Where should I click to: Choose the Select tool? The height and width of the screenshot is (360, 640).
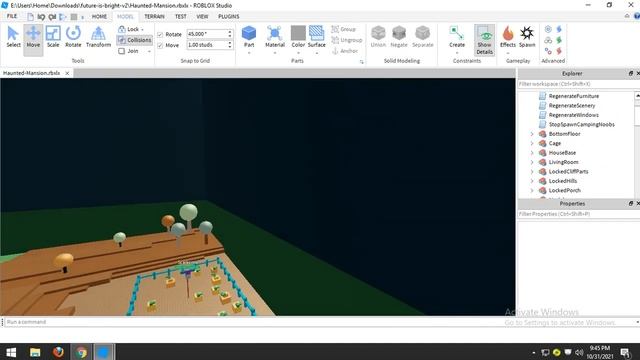[13, 37]
